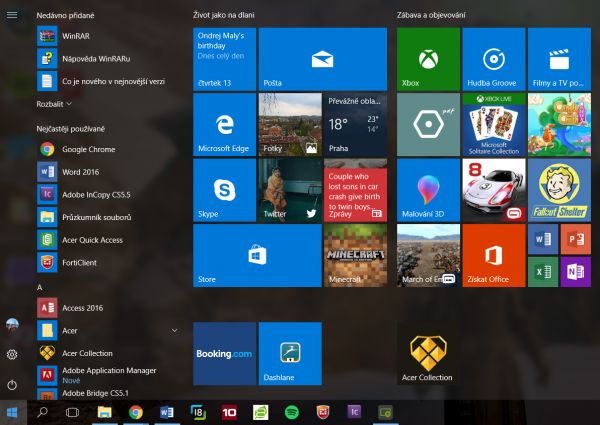Click the Život jako na dlani group header
600x425 pixels.
[x=224, y=15]
